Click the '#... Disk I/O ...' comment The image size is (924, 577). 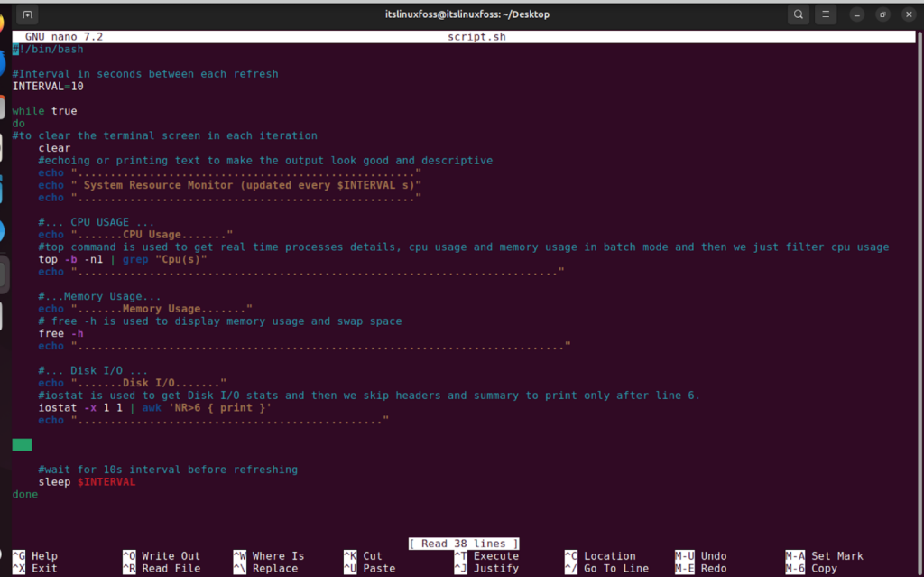coord(93,370)
